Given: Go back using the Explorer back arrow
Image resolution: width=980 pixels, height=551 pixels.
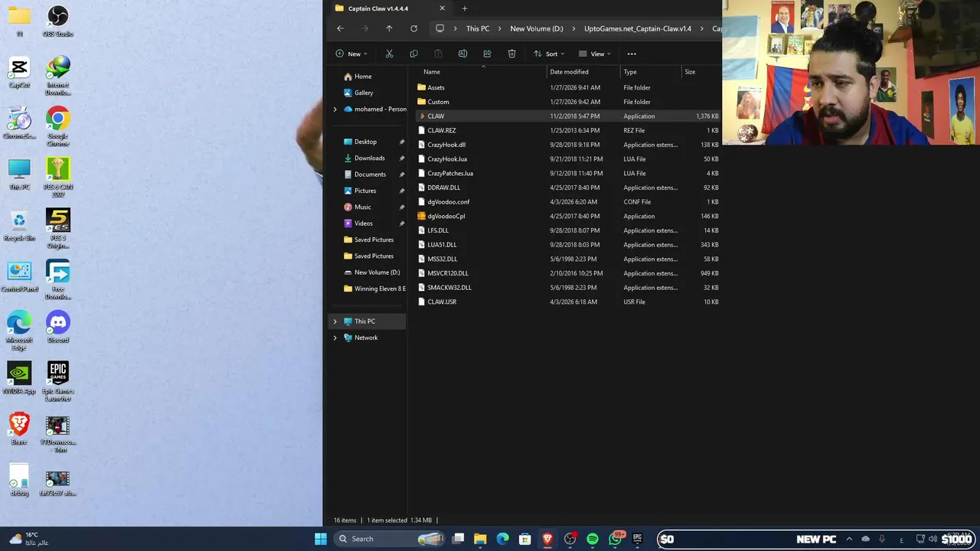Looking at the screenshot, I should pyautogui.click(x=340, y=28).
